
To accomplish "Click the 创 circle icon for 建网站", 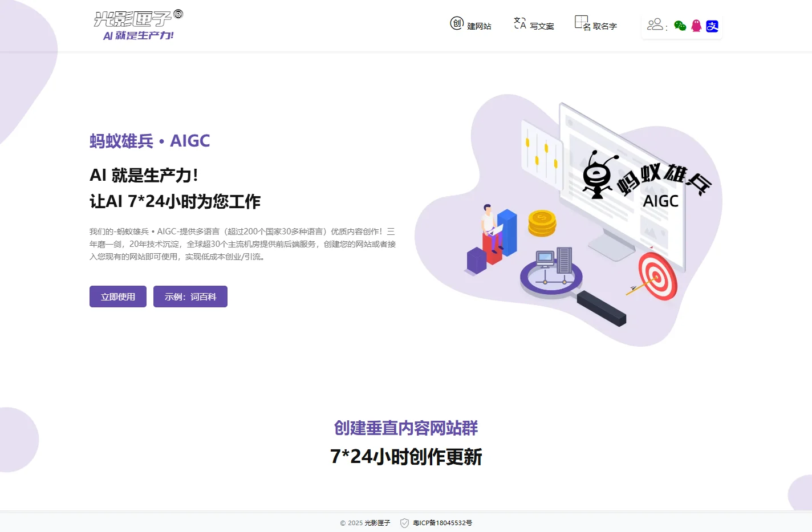I will (457, 23).
